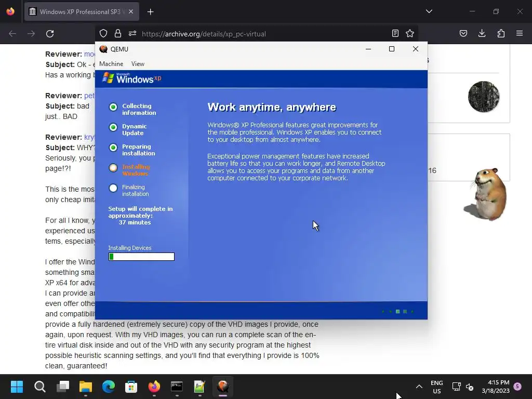
Task: Open the View menu in QEMU
Action: pos(138,64)
